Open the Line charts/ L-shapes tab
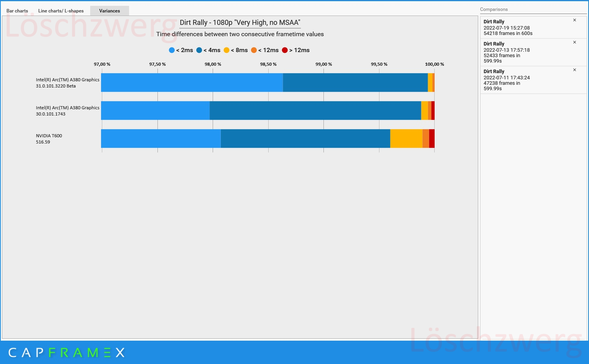 click(61, 11)
